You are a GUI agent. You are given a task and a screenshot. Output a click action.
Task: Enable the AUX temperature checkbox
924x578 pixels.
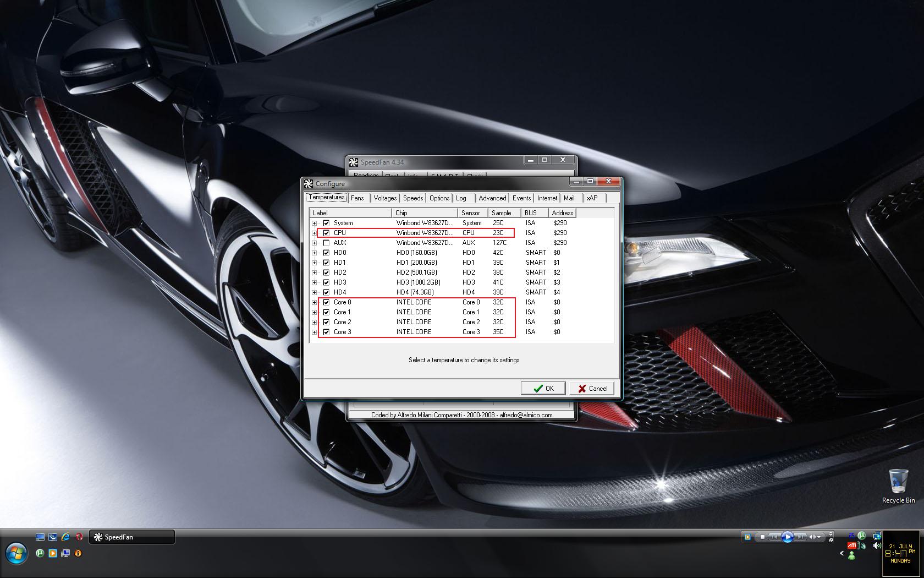coord(325,242)
